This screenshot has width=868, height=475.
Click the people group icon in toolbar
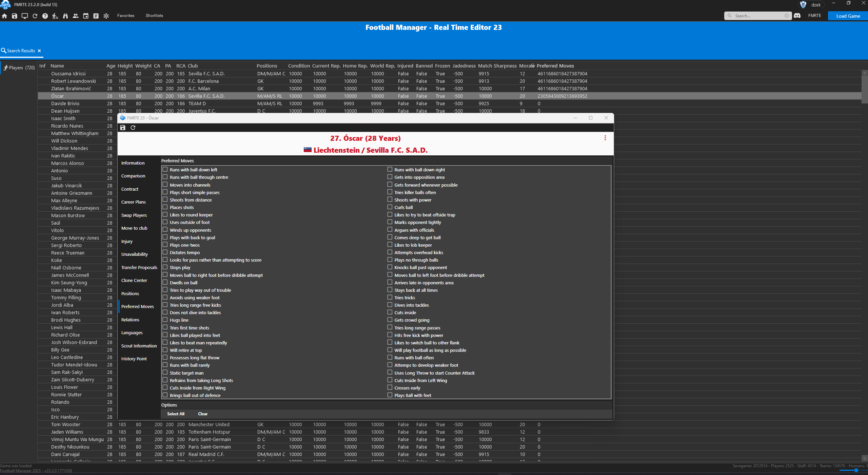[x=76, y=16]
